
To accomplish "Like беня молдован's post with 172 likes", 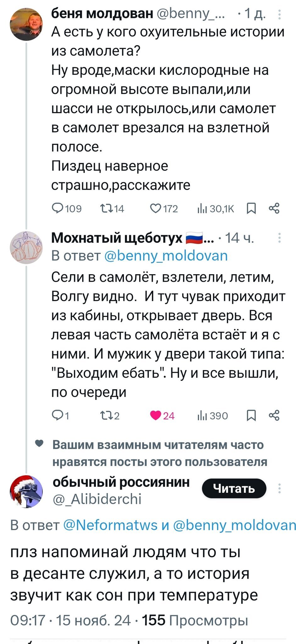I will point(155,208).
